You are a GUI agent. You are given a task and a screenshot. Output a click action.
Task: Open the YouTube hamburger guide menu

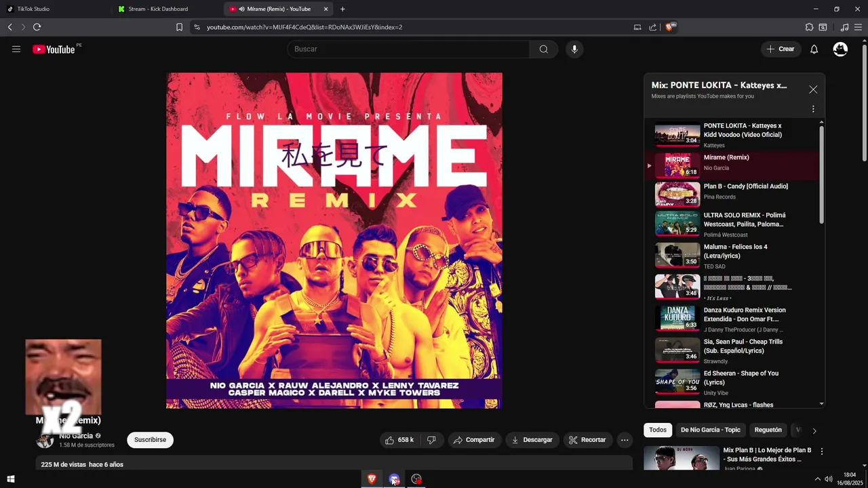pyautogui.click(x=16, y=49)
